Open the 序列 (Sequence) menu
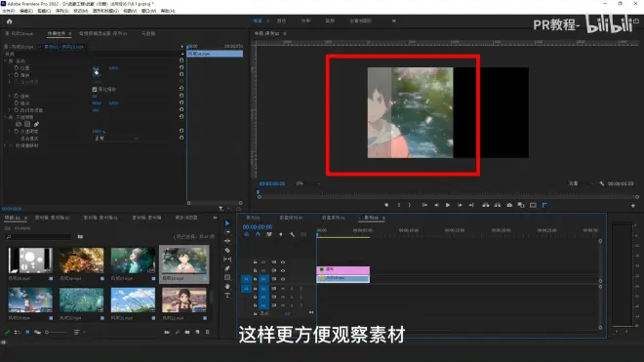644x362 pixels. click(x=62, y=11)
